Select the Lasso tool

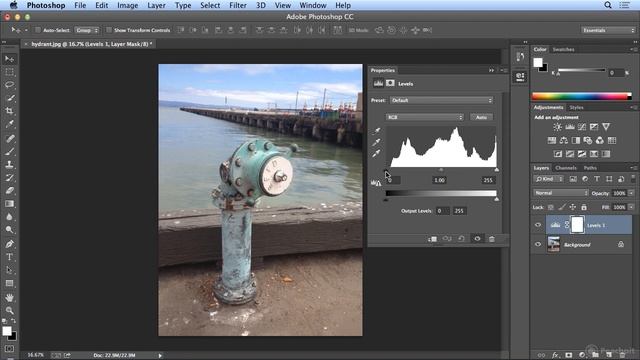coord(9,85)
